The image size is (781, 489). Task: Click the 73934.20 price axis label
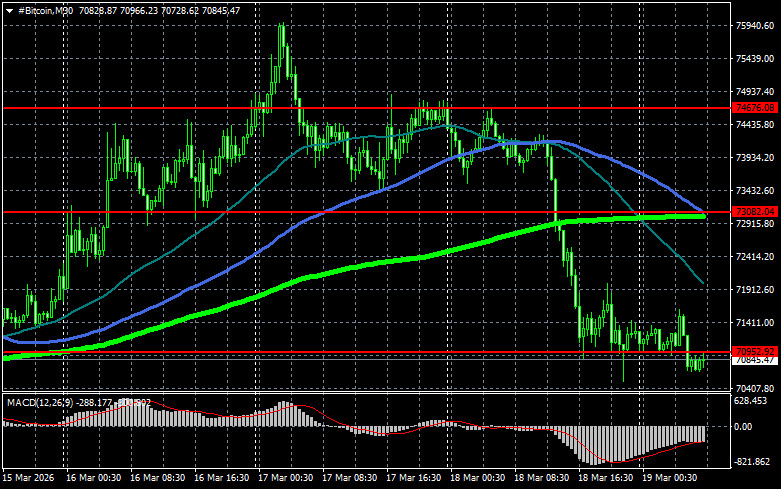tap(755, 157)
